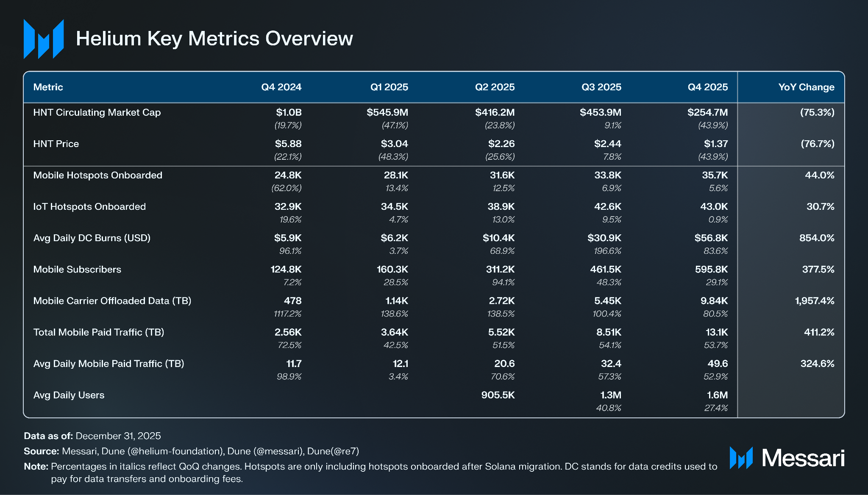Click the 1,957.4% YoY change value
Screen dimensions: 868x495
pyautogui.click(x=814, y=301)
